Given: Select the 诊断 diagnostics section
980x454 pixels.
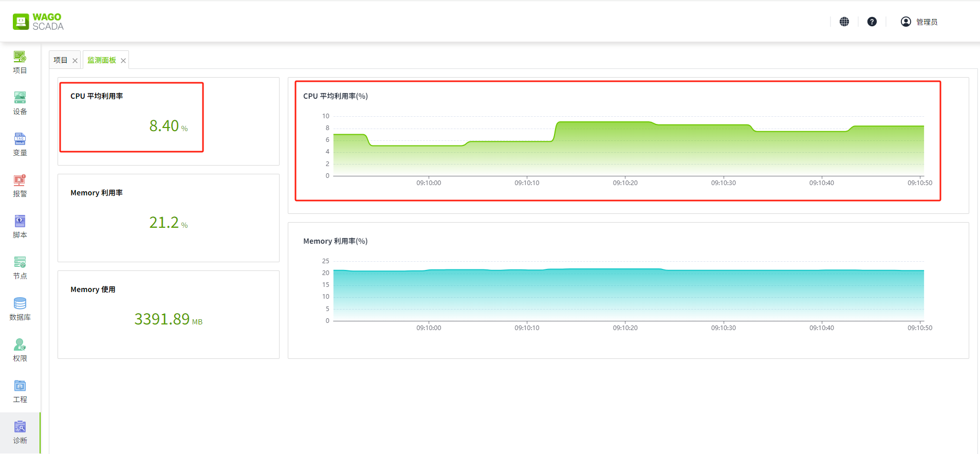Looking at the screenshot, I should click(20, 432).
